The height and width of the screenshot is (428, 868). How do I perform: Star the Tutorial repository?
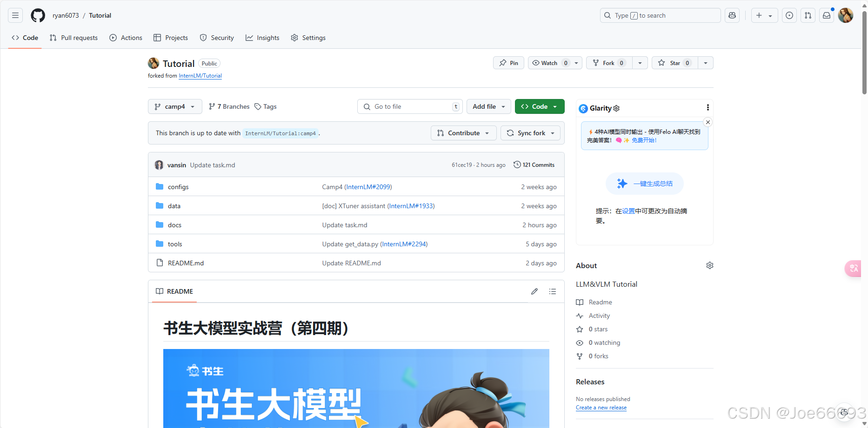[x=674, y=63]
